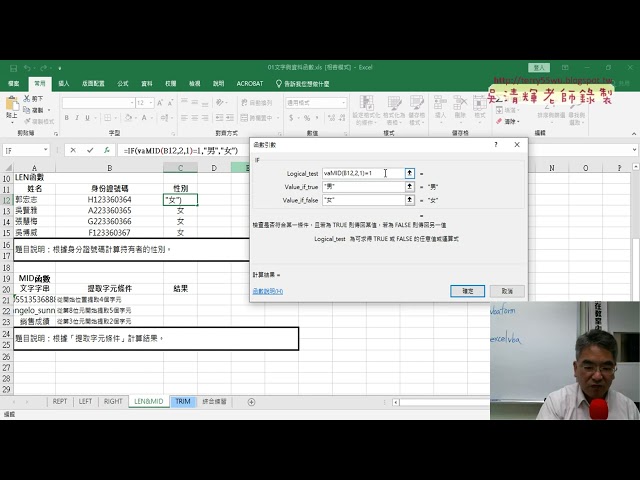Image resolution: width=640 pixels, height=480 pixels.
Task: Collapse dialog via Value_if_false range button
Action: tap(409, 200)
